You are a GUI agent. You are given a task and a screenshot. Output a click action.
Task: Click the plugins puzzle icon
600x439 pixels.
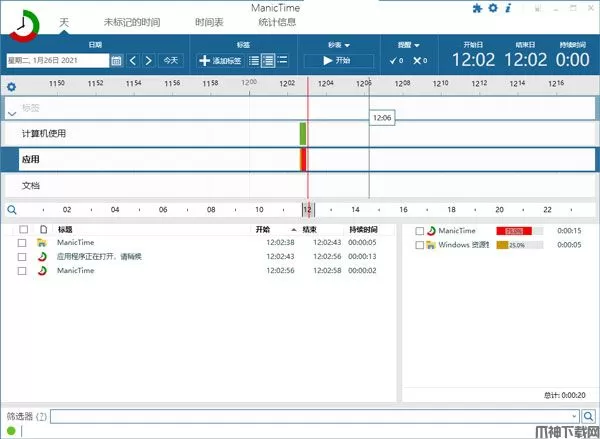(476, 8)
